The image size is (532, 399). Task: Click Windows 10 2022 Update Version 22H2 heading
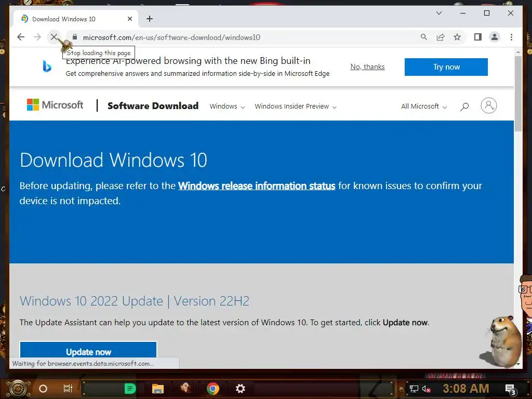click(135, 301)
